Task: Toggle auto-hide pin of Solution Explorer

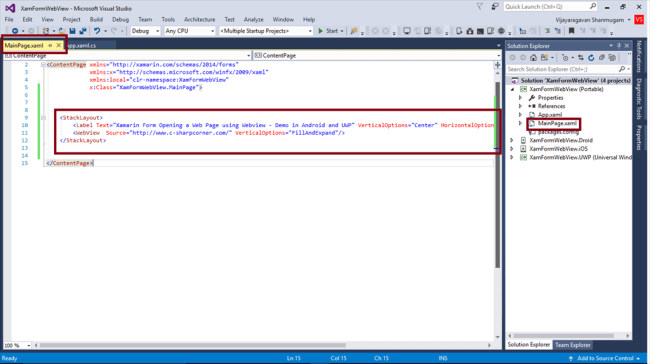Action: (x=618, y=46)
